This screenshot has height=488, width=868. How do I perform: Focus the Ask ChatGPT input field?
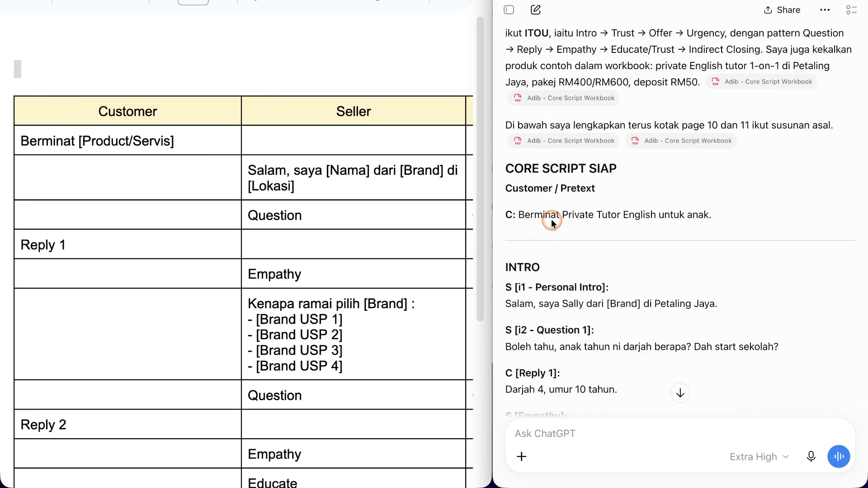(680, 434)
